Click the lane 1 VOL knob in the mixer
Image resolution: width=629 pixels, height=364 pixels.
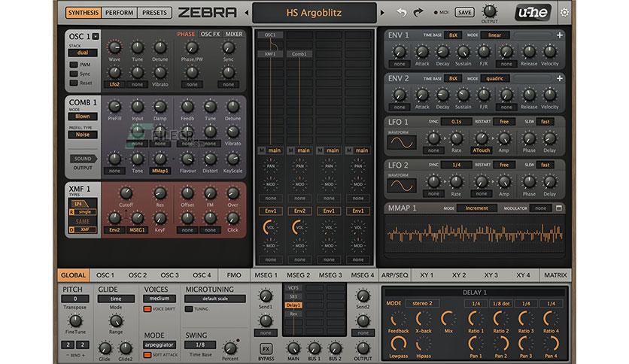270,227
